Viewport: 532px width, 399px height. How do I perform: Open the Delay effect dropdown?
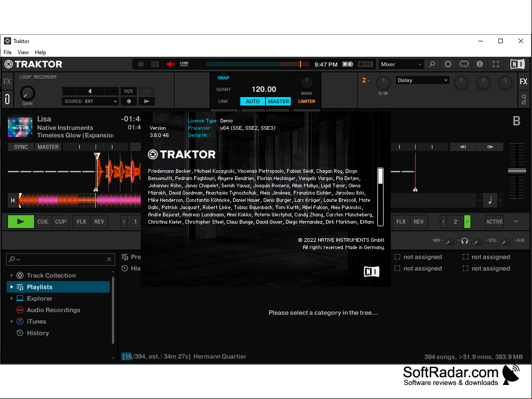[422, 80]
